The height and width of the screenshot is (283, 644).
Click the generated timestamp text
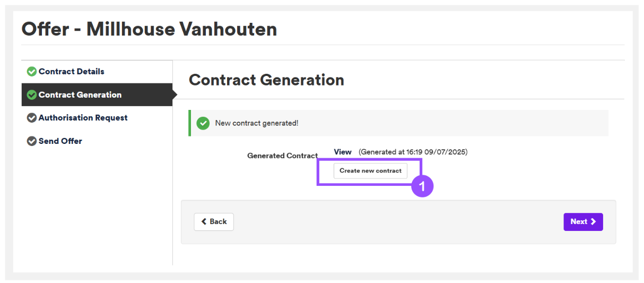click(x=413, y=152)
